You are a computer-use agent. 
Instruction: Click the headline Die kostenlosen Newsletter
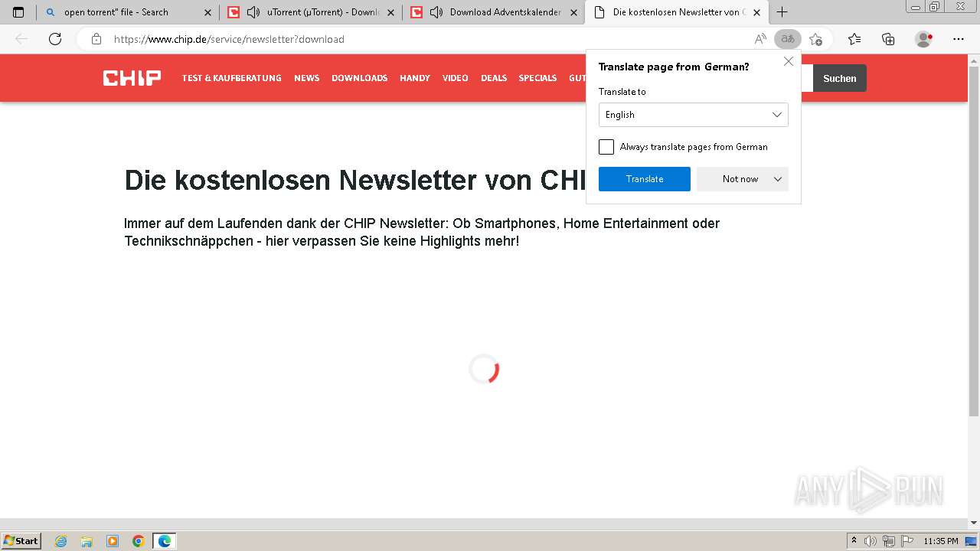pos(355,180)
